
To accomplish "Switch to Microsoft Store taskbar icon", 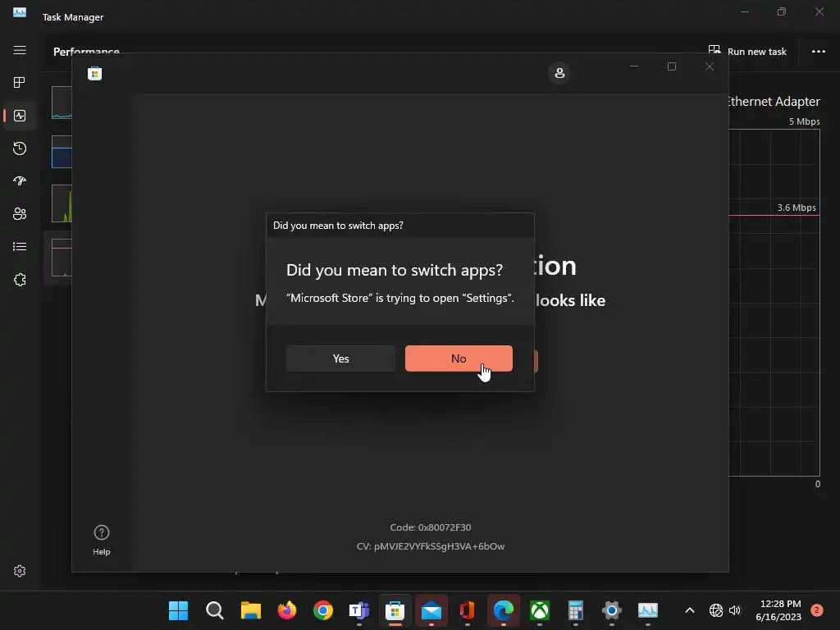I will (x=395, y=610).
